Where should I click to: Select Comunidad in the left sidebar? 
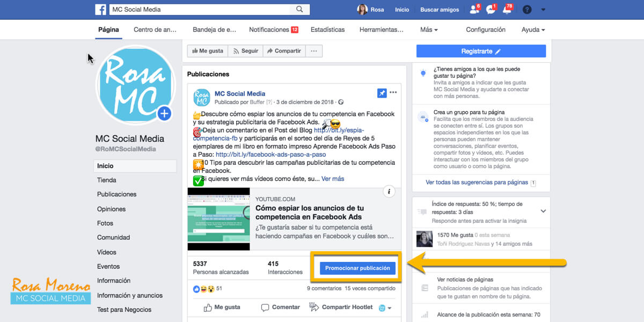pos(113,238)
